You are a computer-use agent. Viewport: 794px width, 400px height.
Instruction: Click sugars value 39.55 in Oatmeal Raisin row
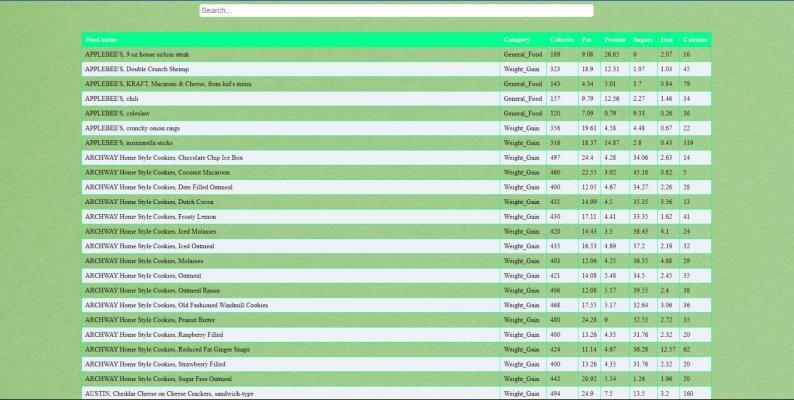tap(640, 290)
